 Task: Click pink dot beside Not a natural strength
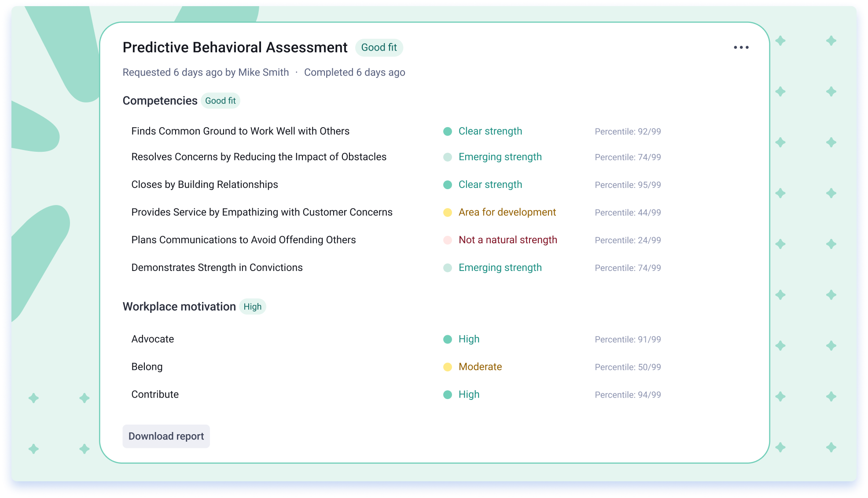[x=448, y=240]
